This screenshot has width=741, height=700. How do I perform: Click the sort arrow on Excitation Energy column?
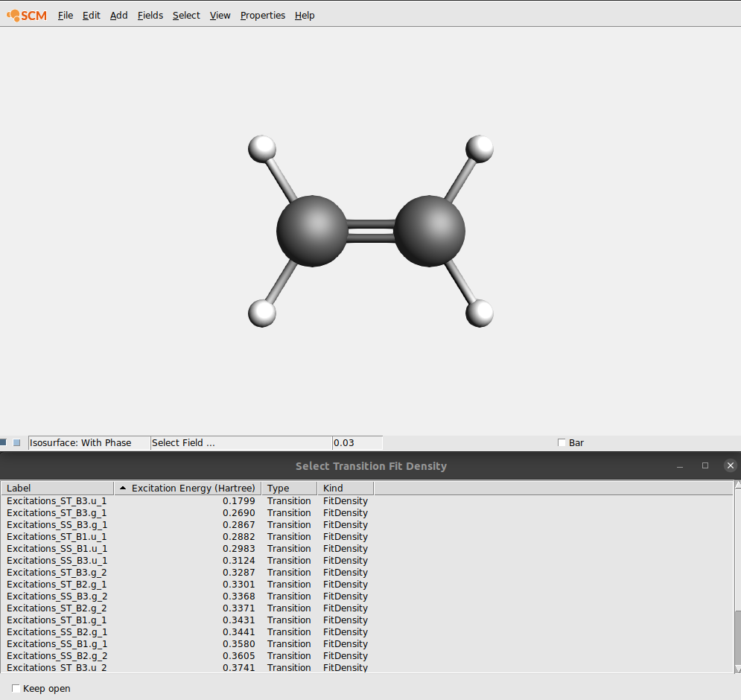coord(123,488)
